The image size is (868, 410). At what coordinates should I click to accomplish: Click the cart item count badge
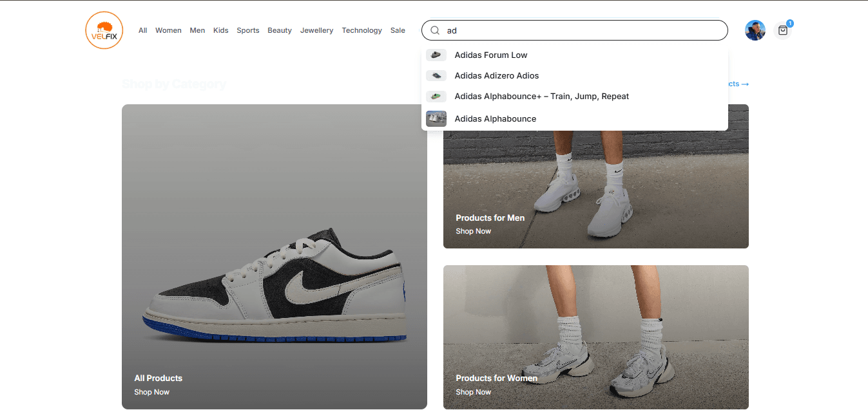789,23
